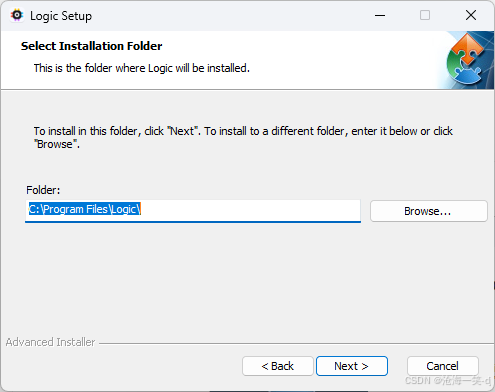Open the Browse... folder picker

tap(429, 211)
